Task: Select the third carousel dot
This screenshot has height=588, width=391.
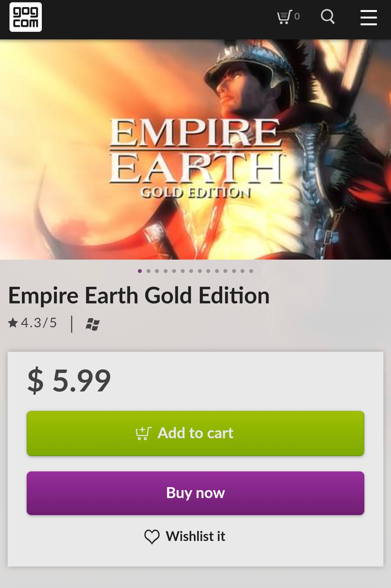Action: (x=157, y=271)
